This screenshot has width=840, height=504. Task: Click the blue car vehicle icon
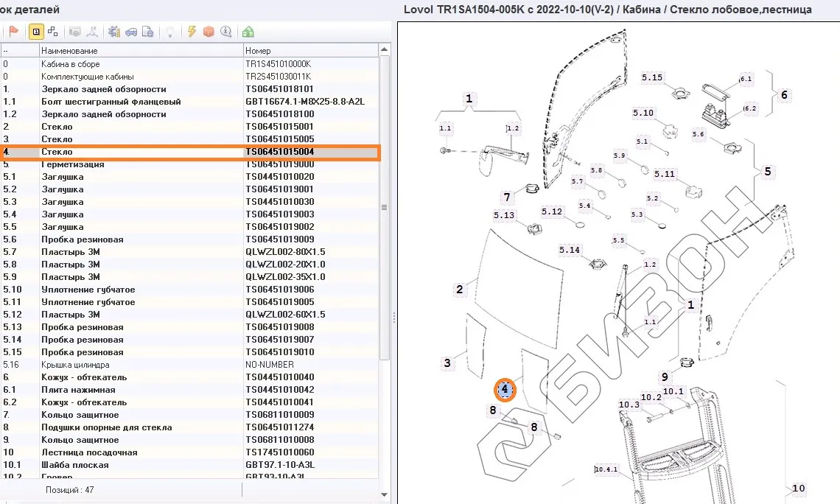(130, 32)
